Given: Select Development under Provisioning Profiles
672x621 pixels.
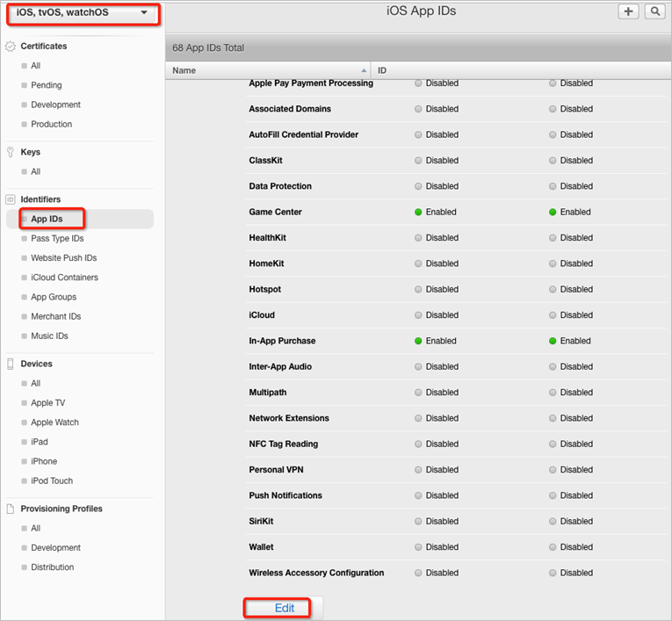Looking at the screenshot, I should [55, 548].
